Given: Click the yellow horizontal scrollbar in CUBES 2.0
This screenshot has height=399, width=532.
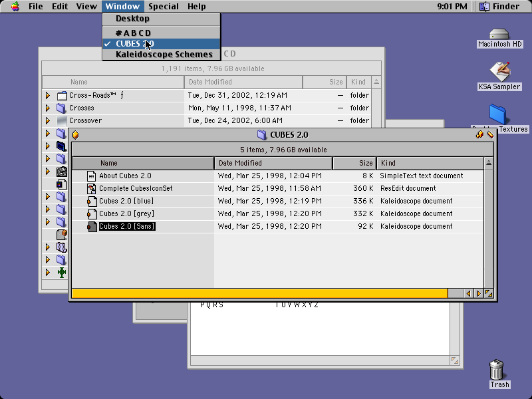Looking at the screenshot, I should tap(260, 293).
